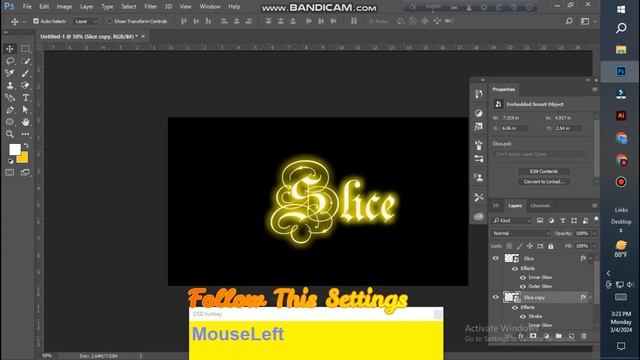Open Auto-Select Layer dropdown
The width and height of the screenshot is (640, 360).
(86, 21)
